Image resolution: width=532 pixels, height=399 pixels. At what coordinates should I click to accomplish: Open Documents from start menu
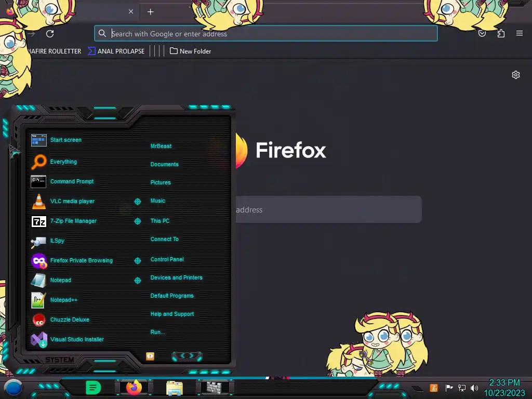pyautogui.click(x=164, y=164)
